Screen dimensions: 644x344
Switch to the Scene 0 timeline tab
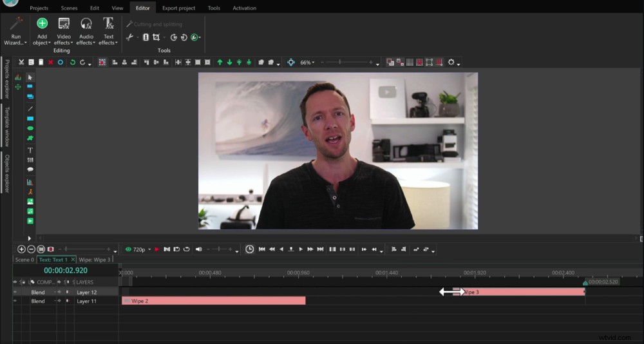[24, 260]
